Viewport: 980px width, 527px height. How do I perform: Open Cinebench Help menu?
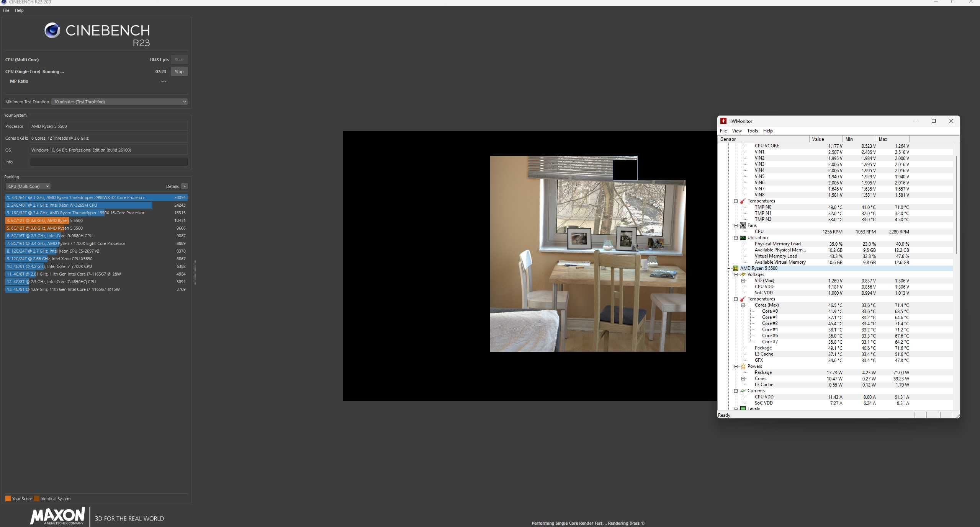[19, 10]
